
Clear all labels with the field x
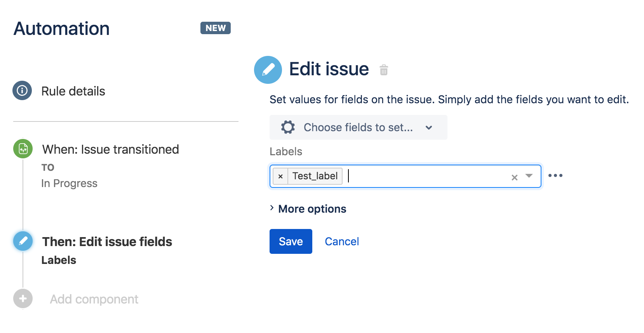(x=515, y=177)
